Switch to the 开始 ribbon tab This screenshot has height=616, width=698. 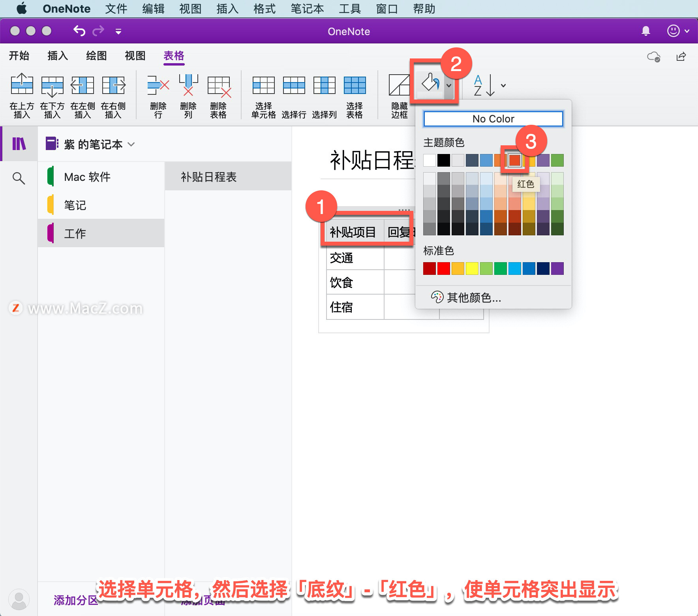(x=19, y=56)
